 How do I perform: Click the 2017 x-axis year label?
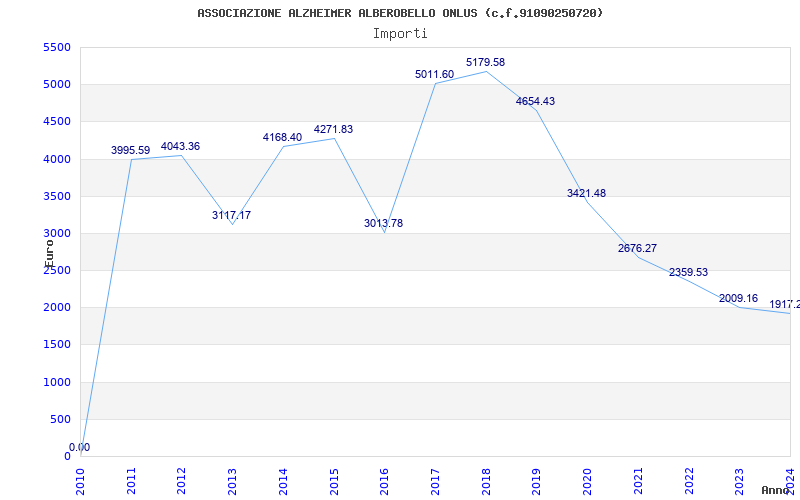(x=435, y=481)
